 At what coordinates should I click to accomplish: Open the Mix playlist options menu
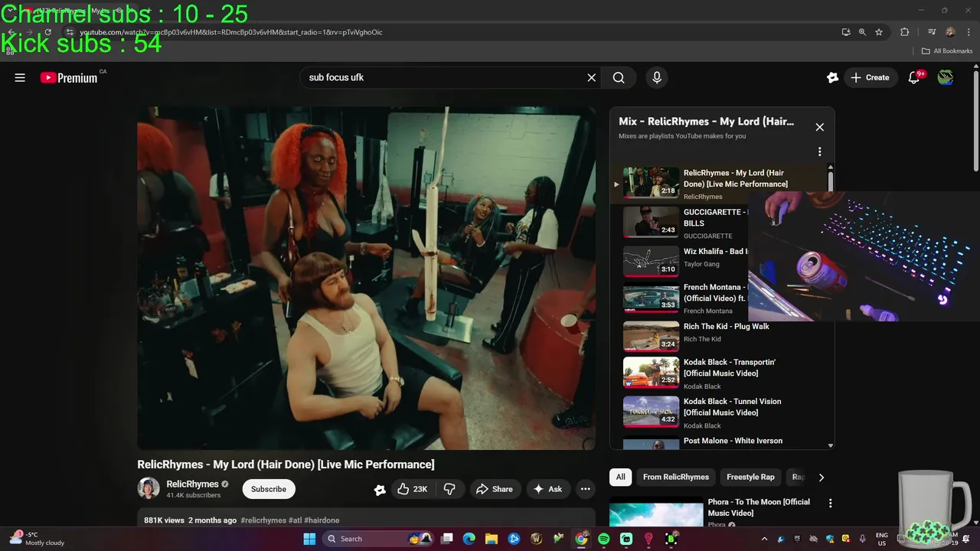819,152
